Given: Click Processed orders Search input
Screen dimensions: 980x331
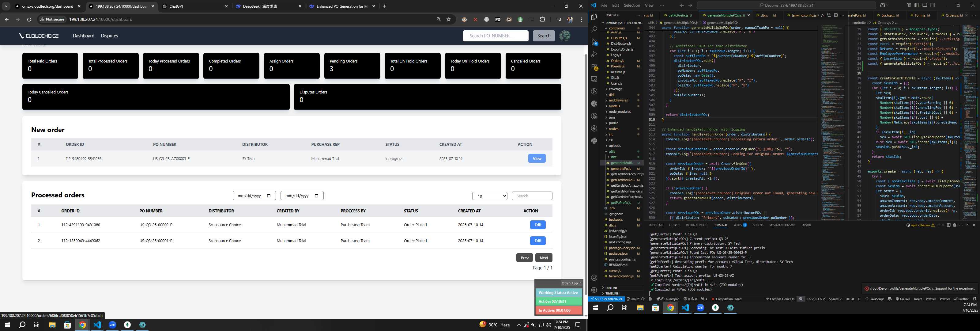Looking at the screenshot, I should coord(532,196).
